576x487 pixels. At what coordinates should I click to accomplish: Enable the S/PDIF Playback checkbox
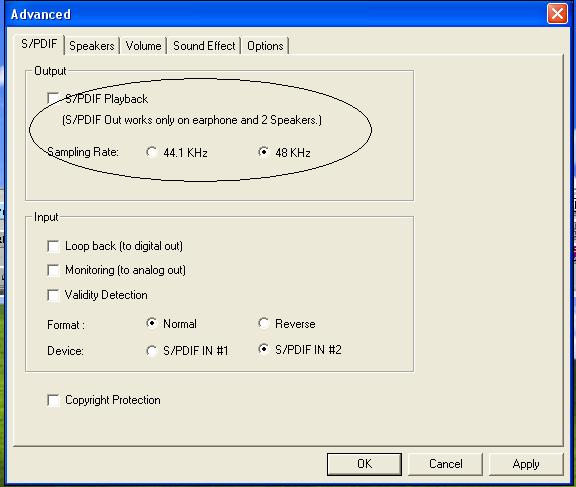53,98
